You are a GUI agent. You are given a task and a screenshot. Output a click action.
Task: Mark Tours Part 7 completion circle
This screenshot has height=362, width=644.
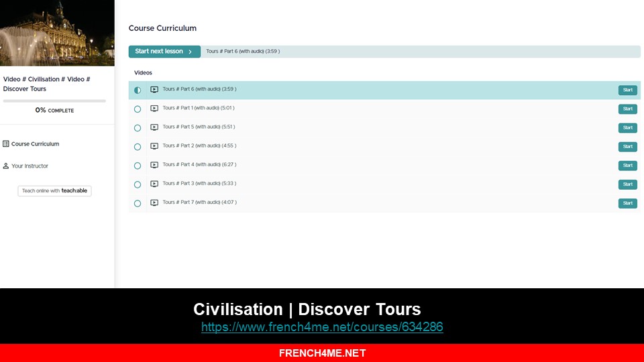138,203
